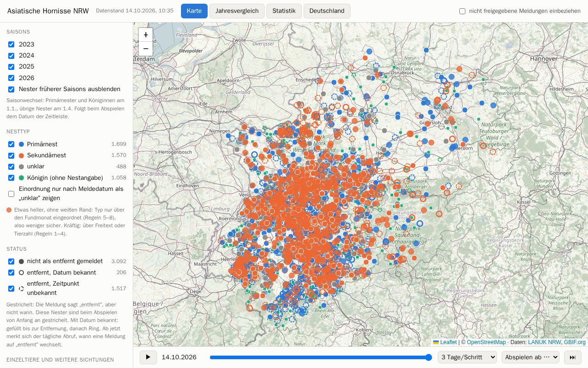
Task: Click the '14.10.2026' timeline date label
Action: [x=179, y=357]
